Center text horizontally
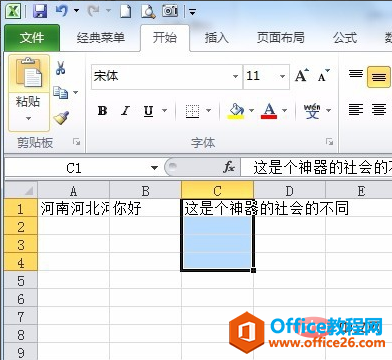The width and height of the screenshot is (392, 360). coord(379,110)
